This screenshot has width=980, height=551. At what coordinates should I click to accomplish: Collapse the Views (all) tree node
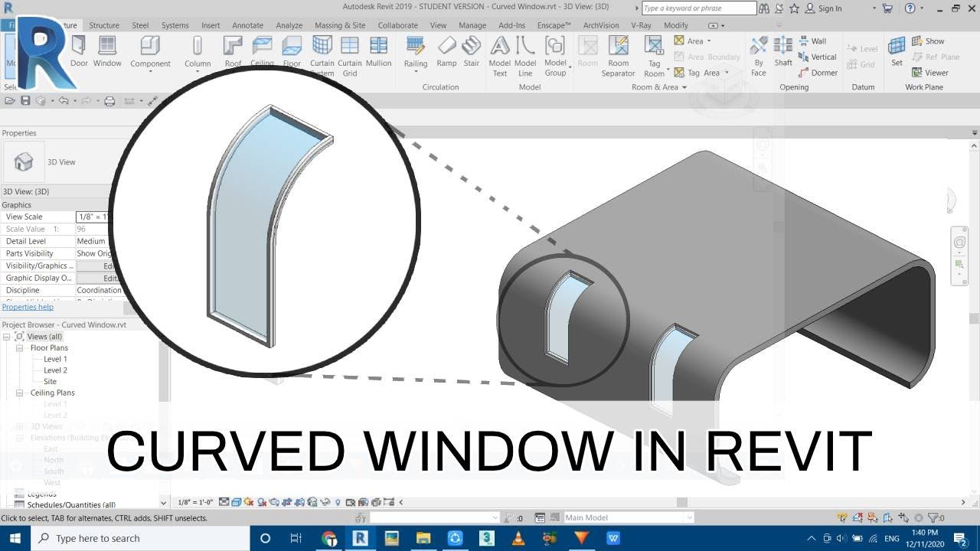(7, 337)
